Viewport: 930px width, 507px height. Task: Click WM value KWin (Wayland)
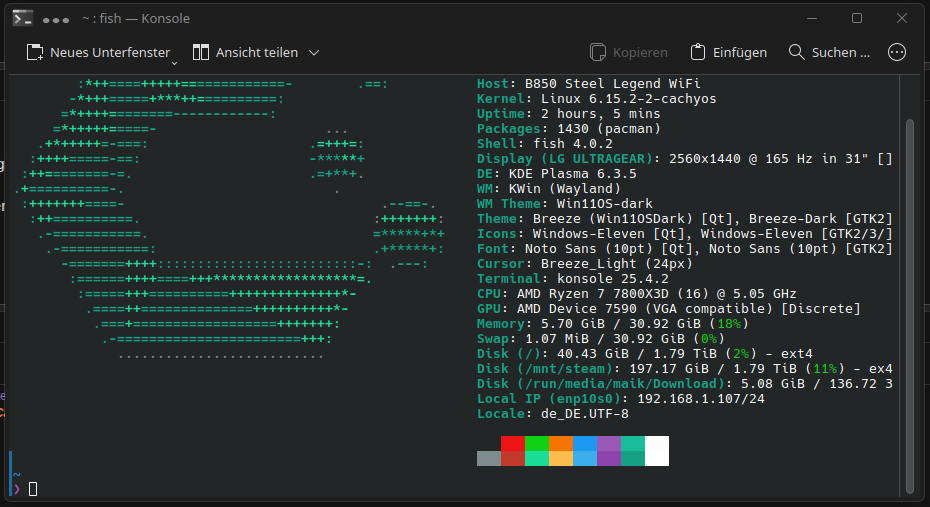click(x=565, y=189)
